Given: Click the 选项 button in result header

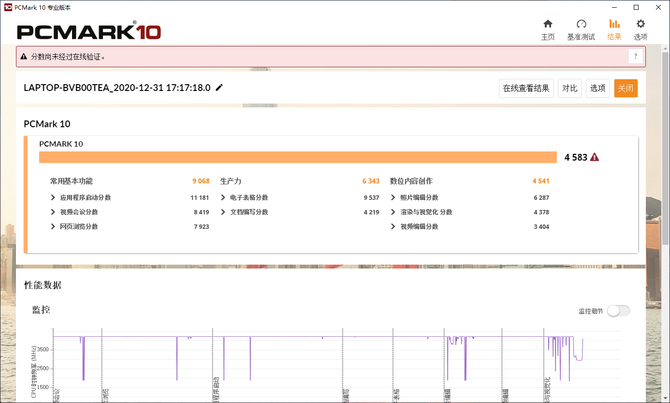Looking at the screenshot, I should tap(597, 88).
